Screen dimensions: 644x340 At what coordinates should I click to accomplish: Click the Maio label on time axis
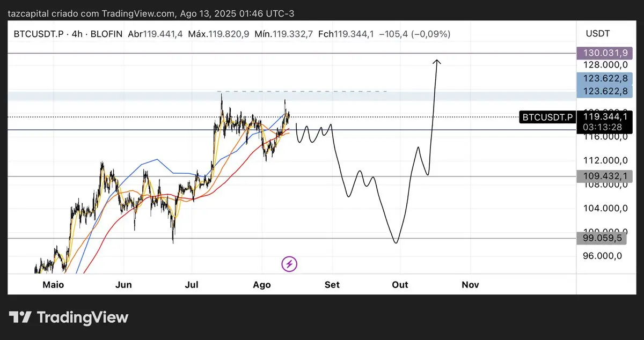pos(53,285)
